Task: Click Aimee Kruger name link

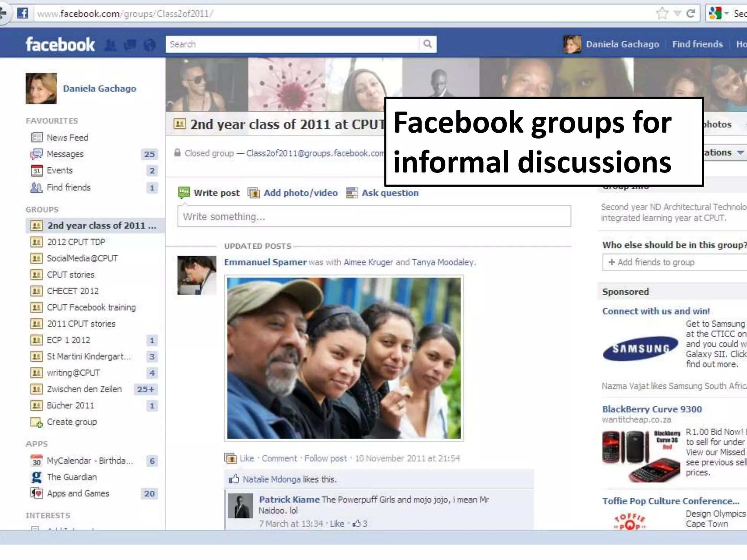Action: point(368,262)
